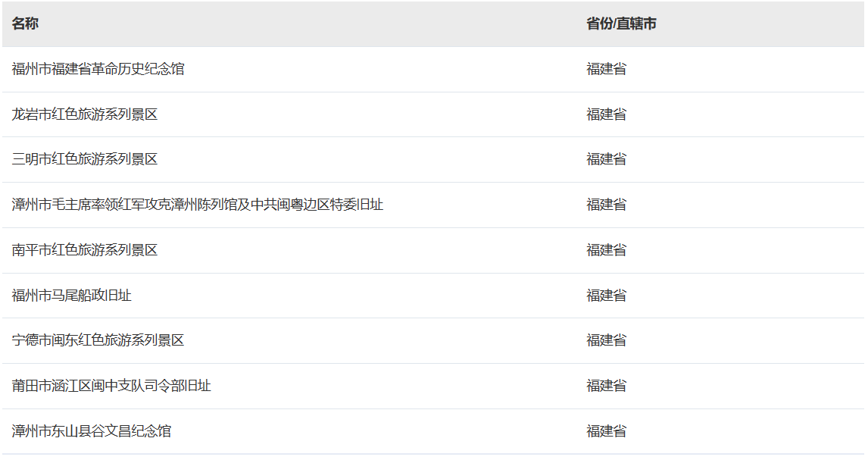Select 三明市红色旅游系列景区 entry
Viewport: 868px width, 457px height.
[85, 159]
